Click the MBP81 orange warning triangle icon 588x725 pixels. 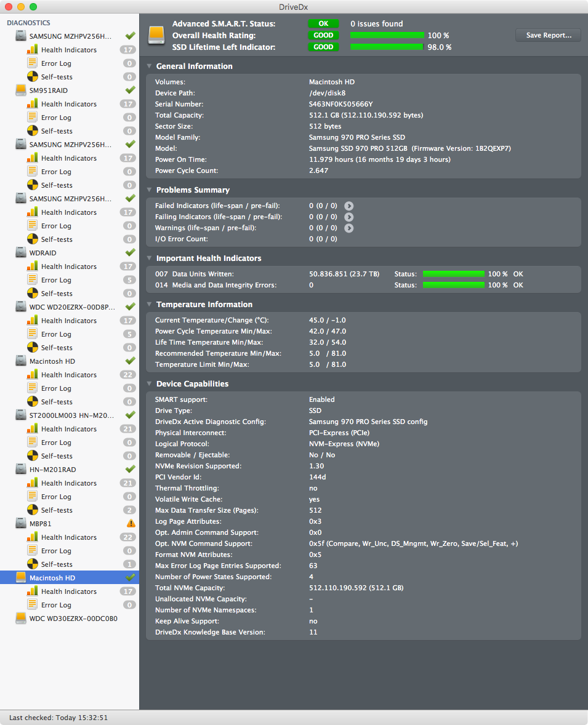click(131, 523)
